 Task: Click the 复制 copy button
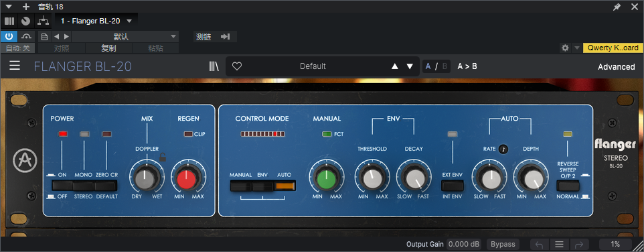tap(109, 48)
